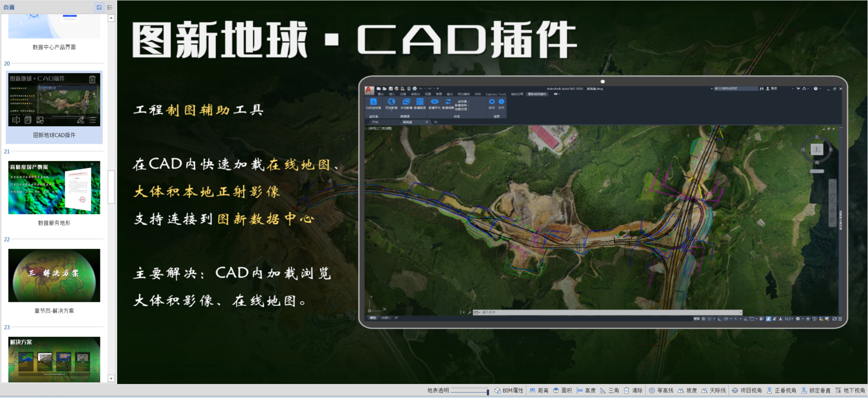
Task: Click the 地表透明 transparency slider
Action: pyautogui.click(x=470, y=391)
